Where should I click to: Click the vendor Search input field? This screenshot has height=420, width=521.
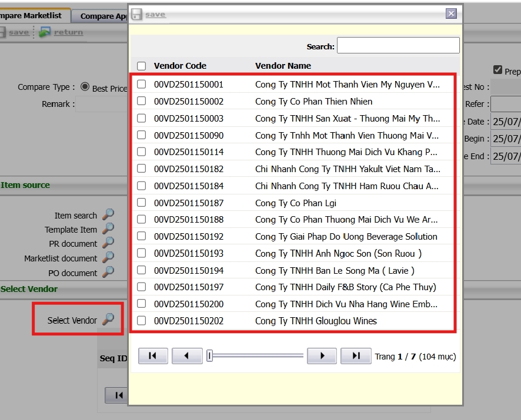click(x=398, y=46)
